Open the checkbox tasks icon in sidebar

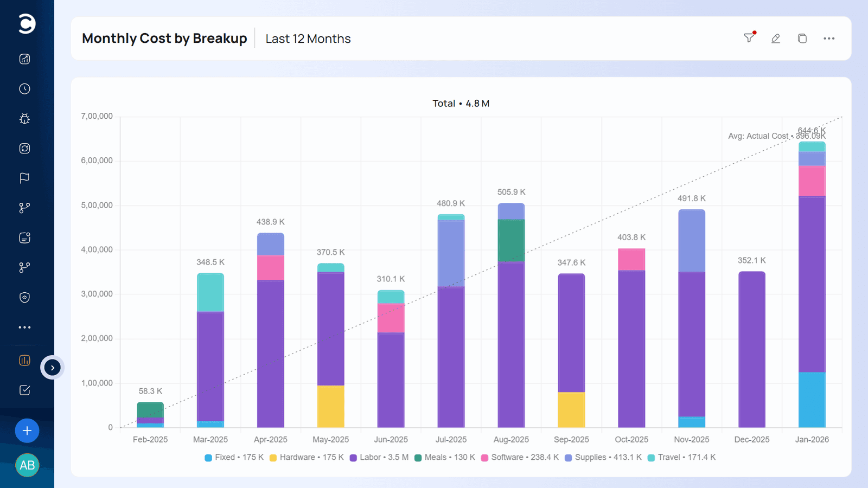click(x=24, y=390)
